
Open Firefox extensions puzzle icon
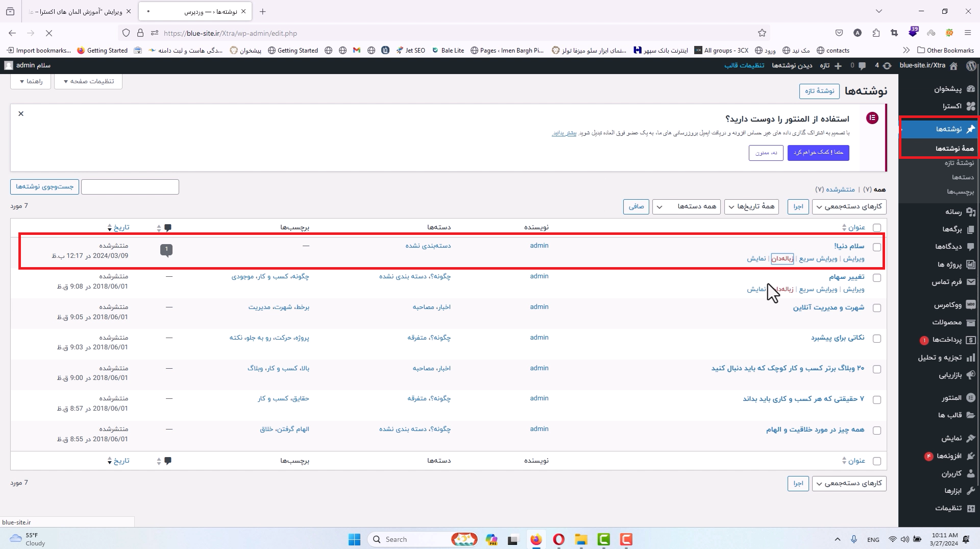point(876,33)
